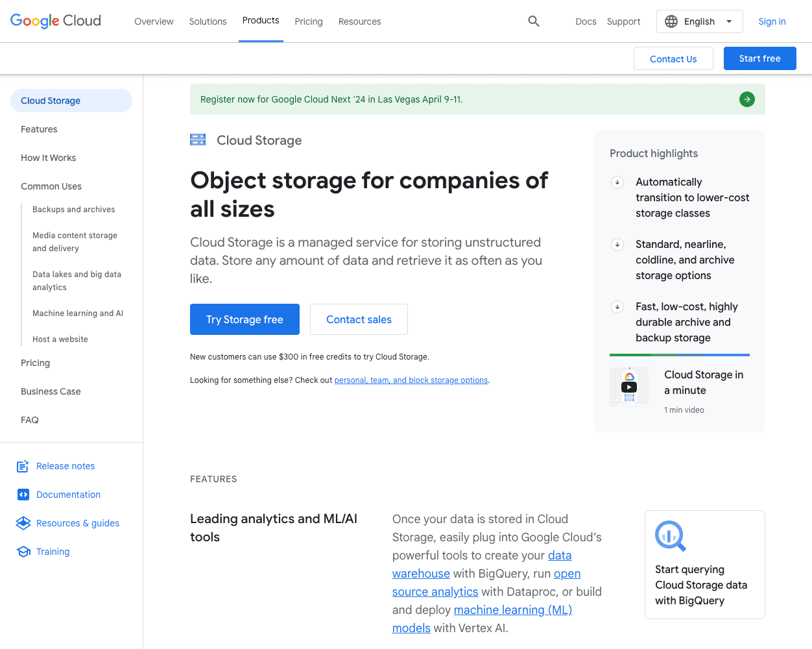Click the Cloud Storage product icon
The image size is (812, 649).
pyautogui.click(x=198, y=140)
